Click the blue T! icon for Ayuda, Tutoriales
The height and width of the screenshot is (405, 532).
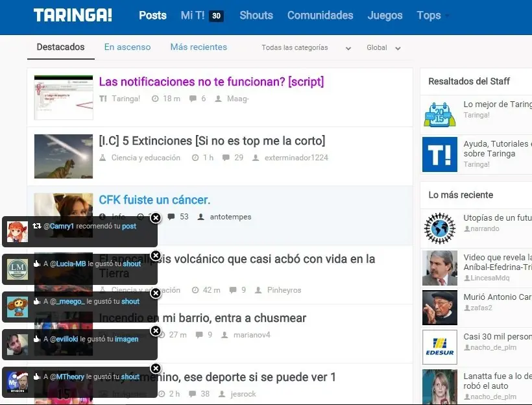pyautogui.click(x=440, y=154)
